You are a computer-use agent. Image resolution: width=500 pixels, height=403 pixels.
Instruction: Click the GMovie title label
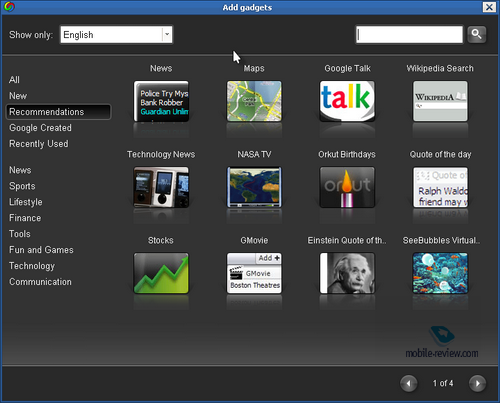pyautogui.click(x=254, y=240)
